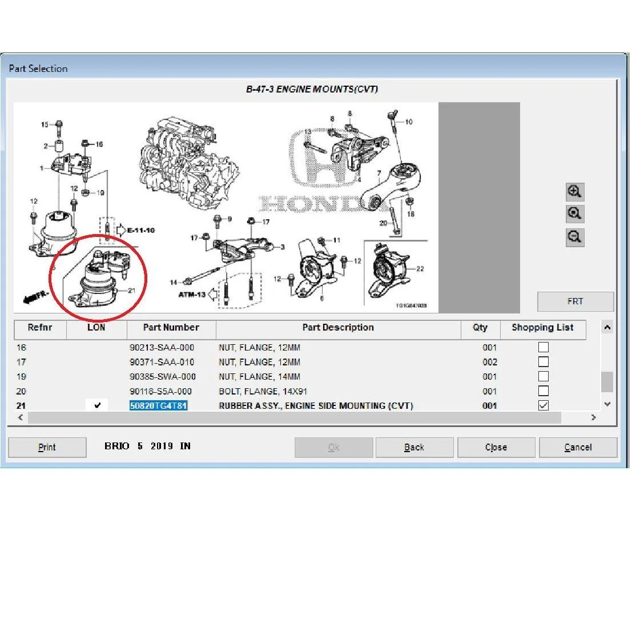Click the Part Description column header

click(338, 328)
